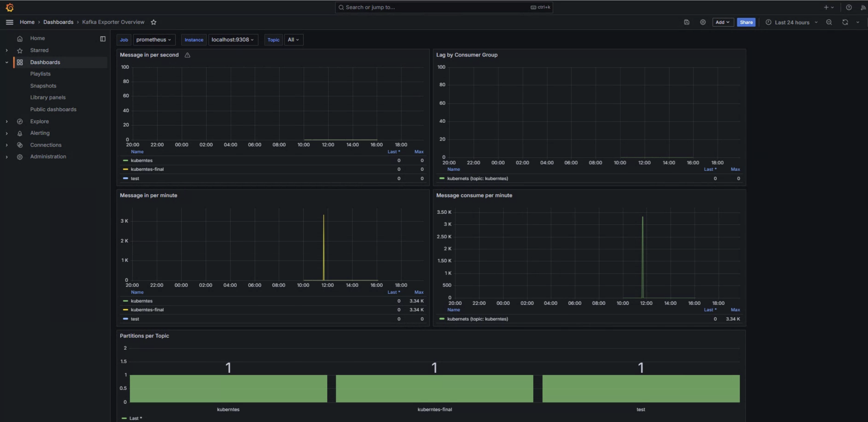
Task: Open the Last 24 hours time picker
Action: (x=792, y=22)
